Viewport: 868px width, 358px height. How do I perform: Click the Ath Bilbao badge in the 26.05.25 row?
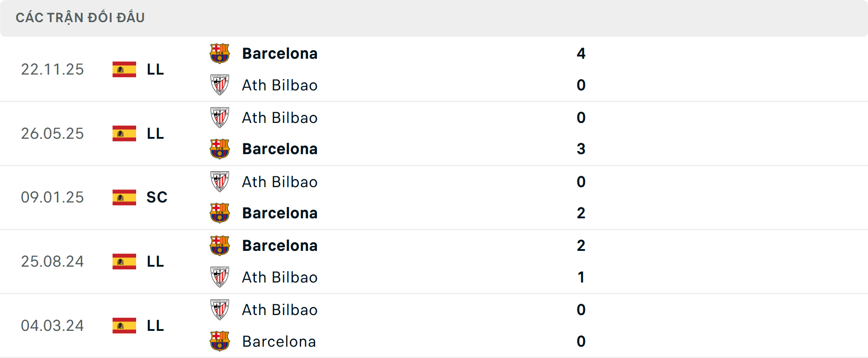pyautogui.click(x=220, y=118)
